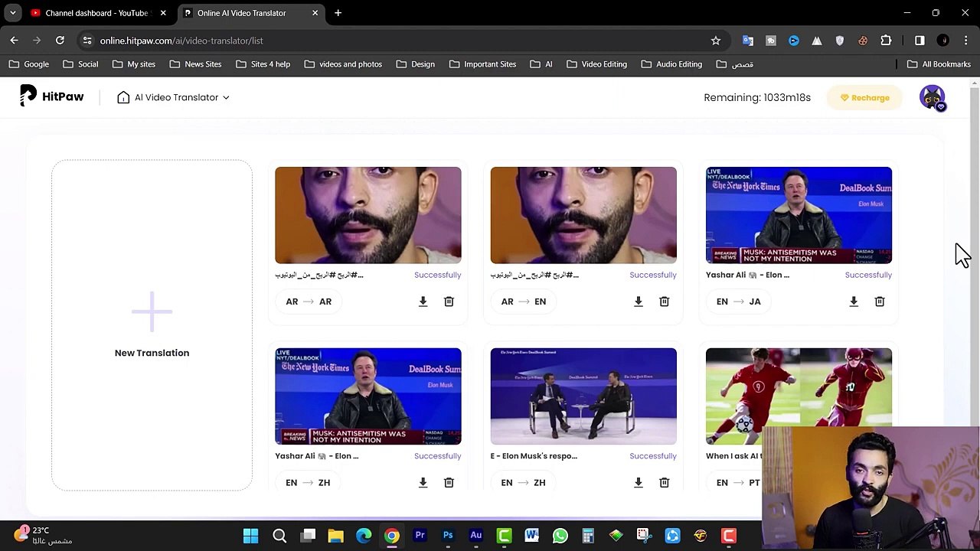Open the E - Elon Musk's respo... thumbnail
980x551 pixels.
pyautogui.click(x=583, y=396)
